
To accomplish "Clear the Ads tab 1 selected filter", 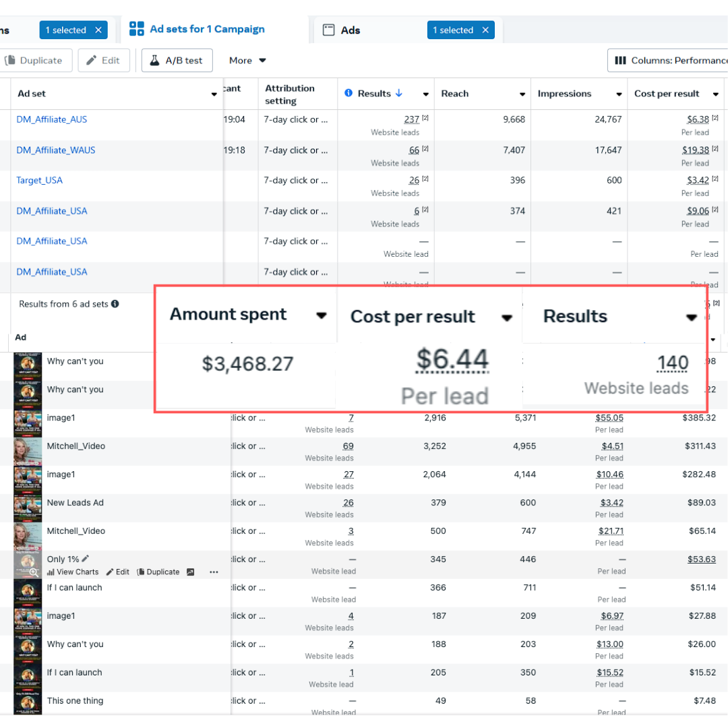I will pyautogui.click(x=486, y=30).
